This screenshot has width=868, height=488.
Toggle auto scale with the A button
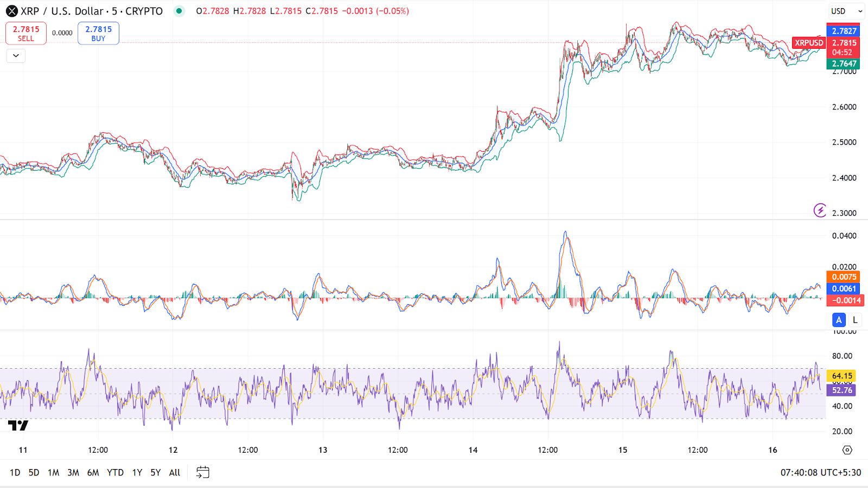839,320
